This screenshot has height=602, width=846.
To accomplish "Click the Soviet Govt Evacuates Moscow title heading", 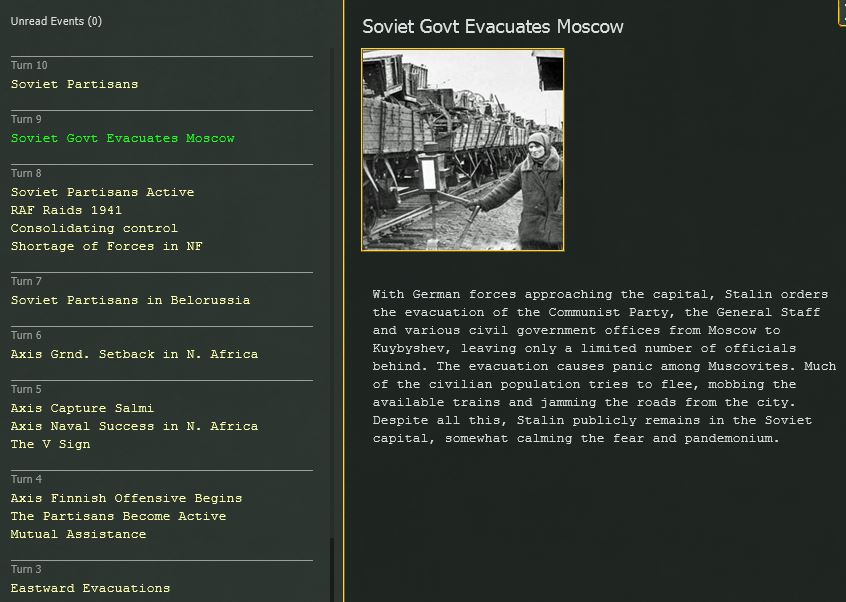I will [x=493, y=26].
